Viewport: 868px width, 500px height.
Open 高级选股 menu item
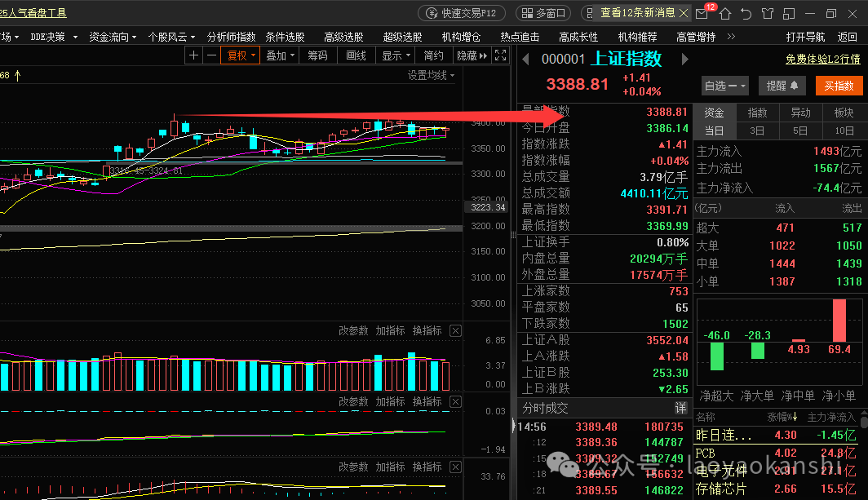(343, 37)
